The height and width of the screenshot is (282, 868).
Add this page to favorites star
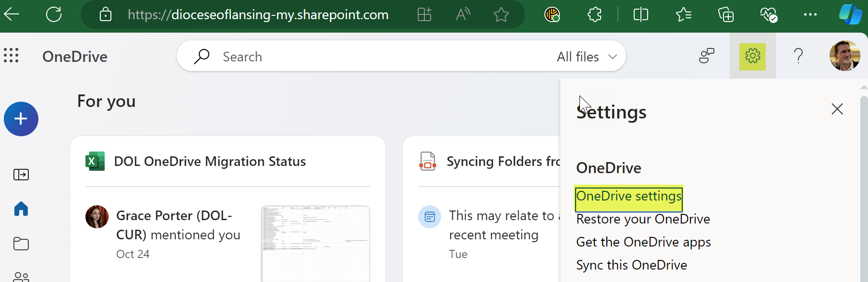coord(501,15)
